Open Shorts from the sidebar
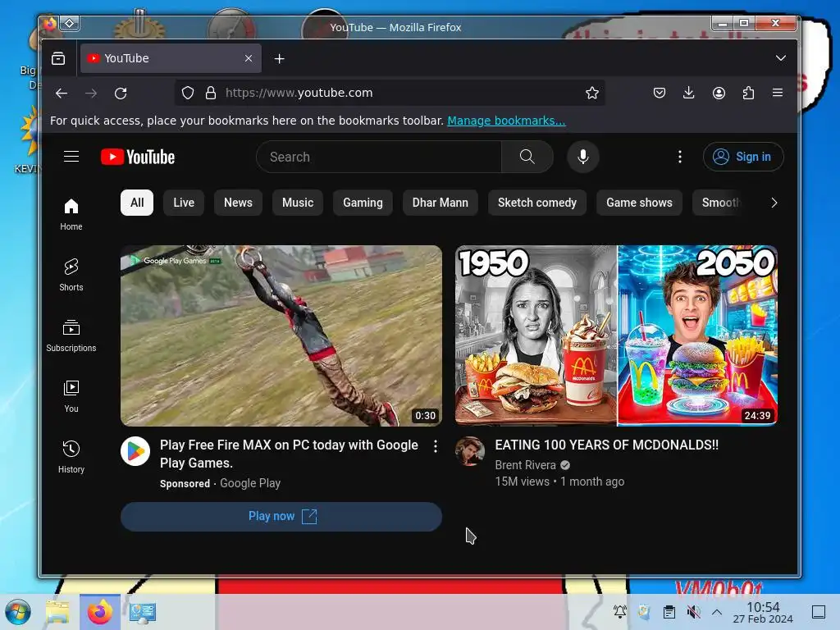Image resolution: width=840 pixels, height=630 pixels. tap(71, 275)
